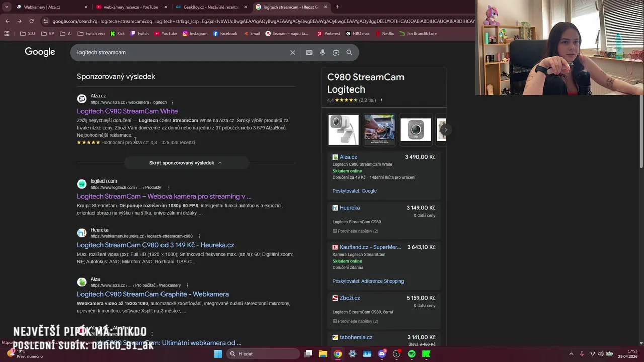The image size is (644, 362).
Task: Open more options in C980 StreamCam panel
Action: [381, 100]
